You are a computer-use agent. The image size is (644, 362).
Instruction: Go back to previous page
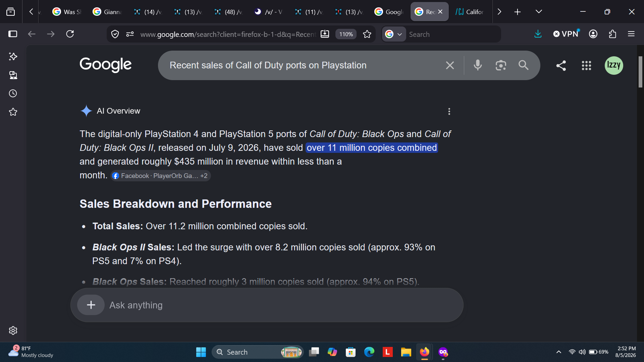[x=32, y=34]
